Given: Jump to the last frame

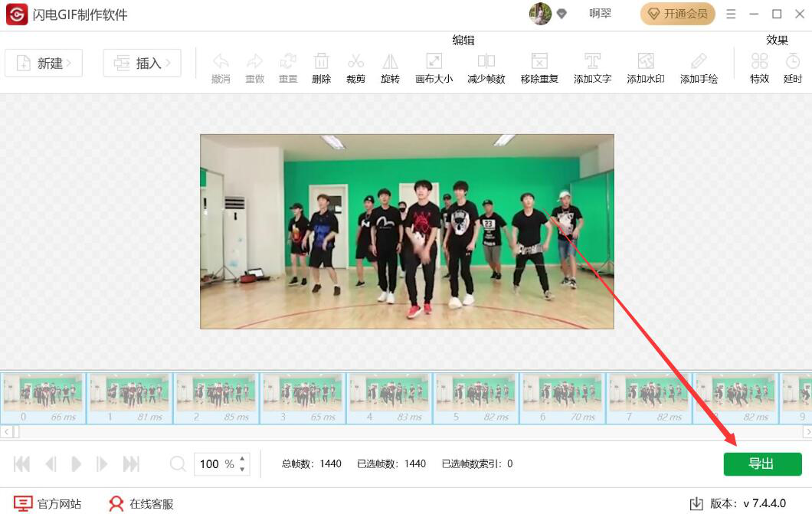Looking at the screenshot, I should click(131, 463).
